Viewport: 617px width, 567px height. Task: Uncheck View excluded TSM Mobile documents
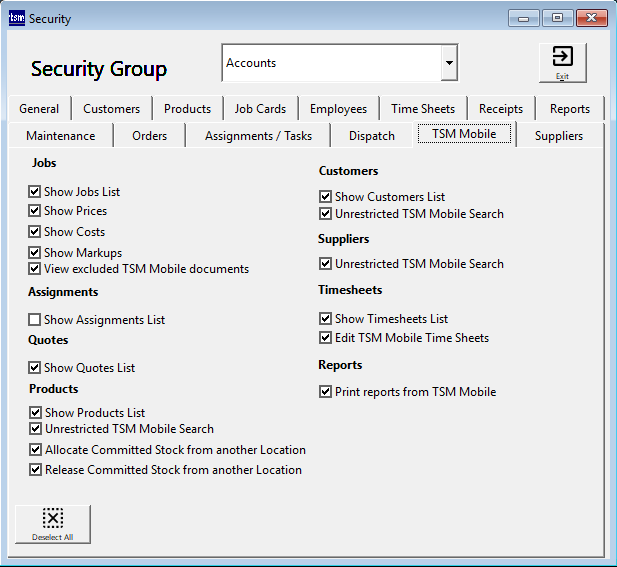point(34,269)
